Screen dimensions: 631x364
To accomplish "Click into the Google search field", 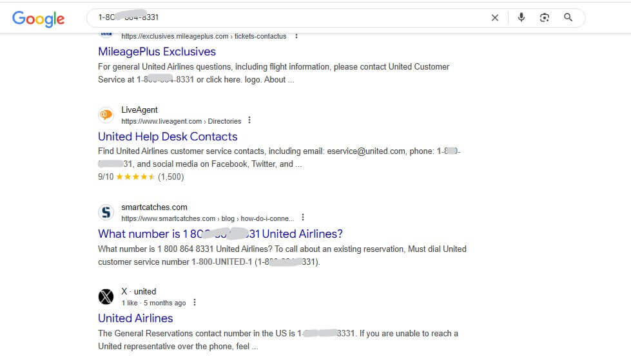I will click(290, 17).
